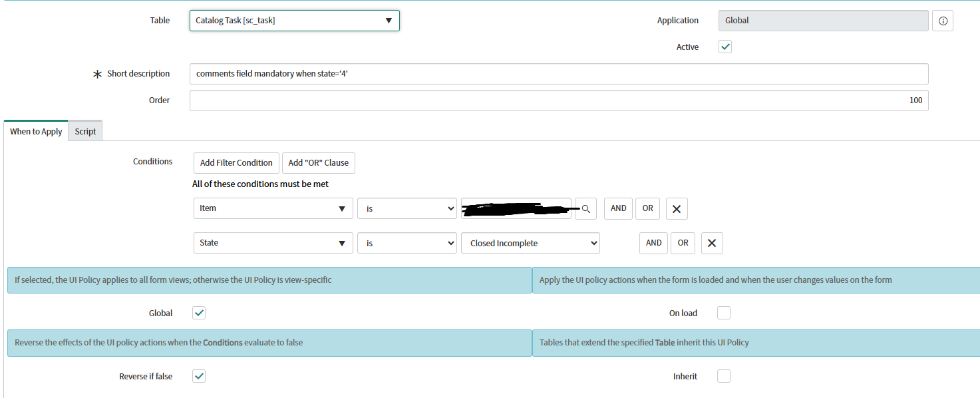The height and width of the screenshot is (398, 980).
Task: Click the Add "OR" Clause button
Action: click(318, 163)
